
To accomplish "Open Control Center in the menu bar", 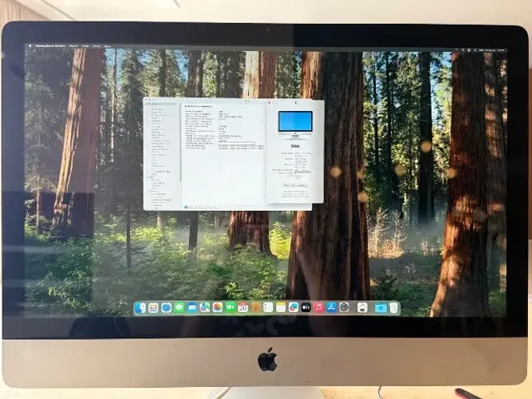I will [x=469, y=50].
